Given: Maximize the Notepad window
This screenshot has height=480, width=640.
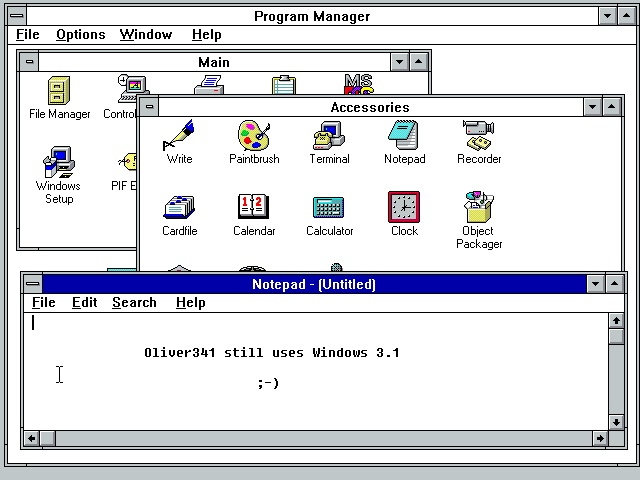Looking at the screenshot, I should click(614, 284).
